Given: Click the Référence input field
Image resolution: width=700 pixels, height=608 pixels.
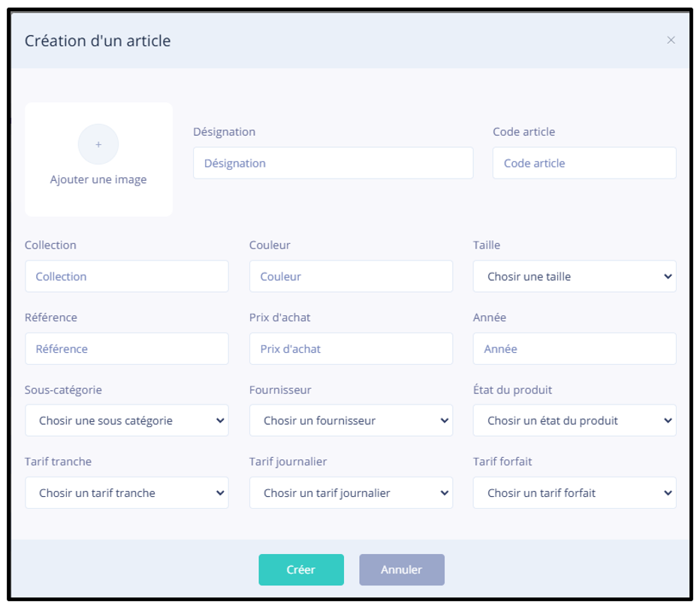Looking at the screenshot, I should [x=126, y=349].
